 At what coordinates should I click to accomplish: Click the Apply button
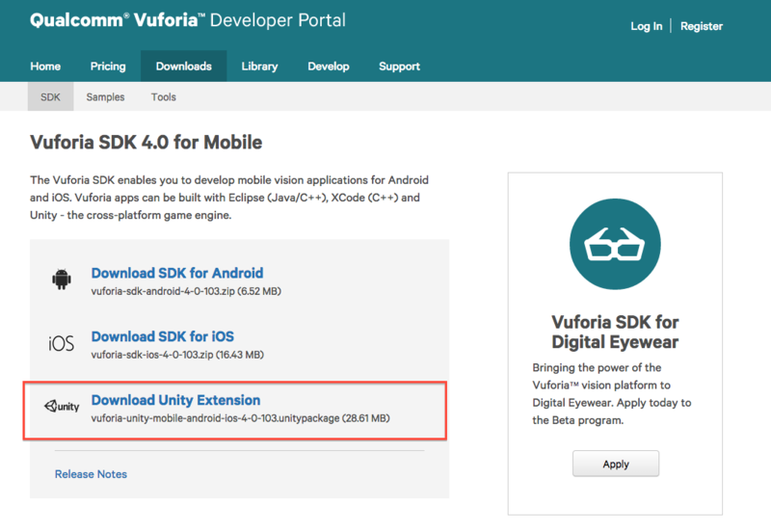616,464
